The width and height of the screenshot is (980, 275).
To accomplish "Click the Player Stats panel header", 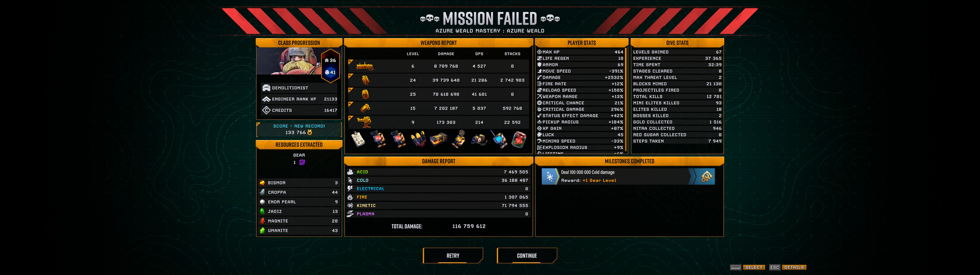I will [581, 43].
